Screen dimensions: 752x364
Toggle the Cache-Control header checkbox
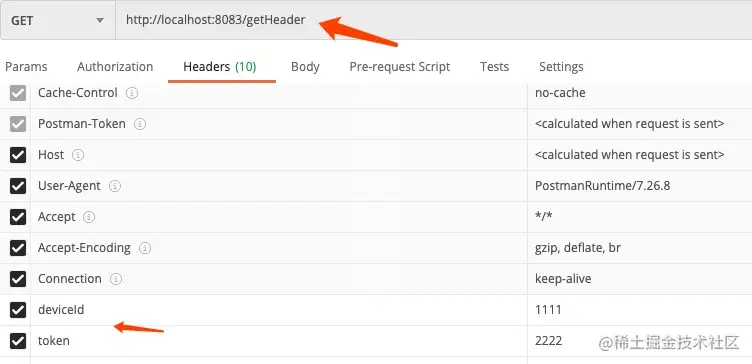[18, 93]
